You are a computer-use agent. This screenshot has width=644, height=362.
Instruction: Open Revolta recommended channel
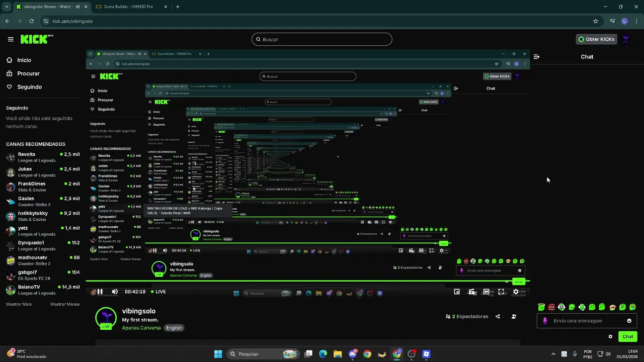click(x=43, y=157)
